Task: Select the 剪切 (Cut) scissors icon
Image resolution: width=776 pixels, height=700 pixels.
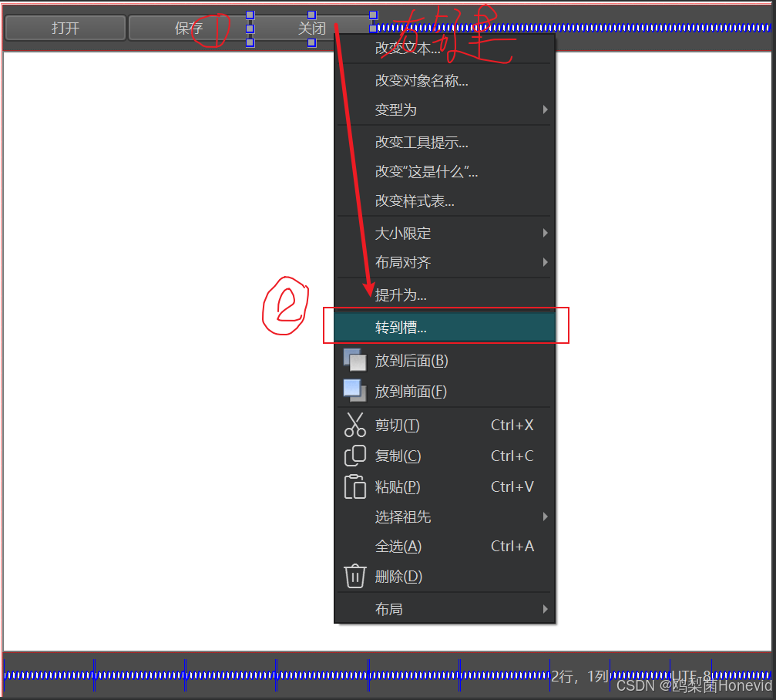Action: pos(354,425)
